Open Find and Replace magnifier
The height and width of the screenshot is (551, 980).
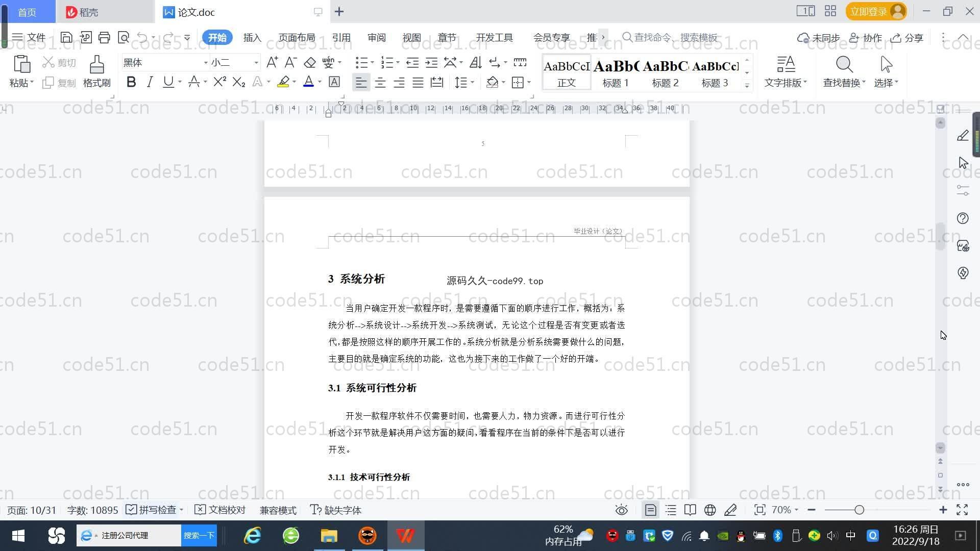pyautogui.click(x=844, y=64)
